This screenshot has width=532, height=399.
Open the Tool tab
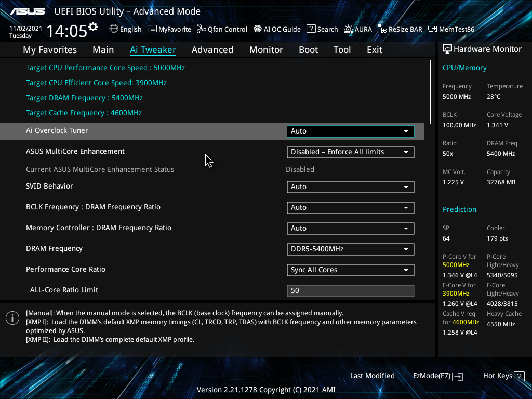[342, 50]
